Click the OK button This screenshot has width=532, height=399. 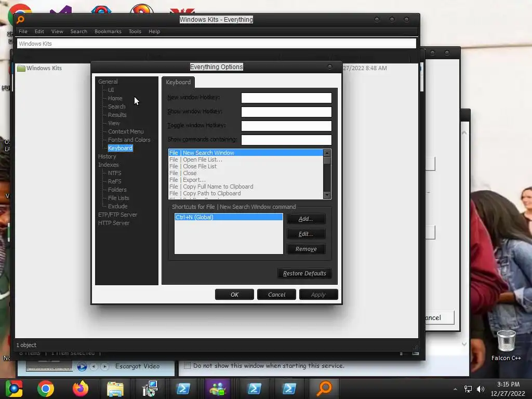pos(234,295)
